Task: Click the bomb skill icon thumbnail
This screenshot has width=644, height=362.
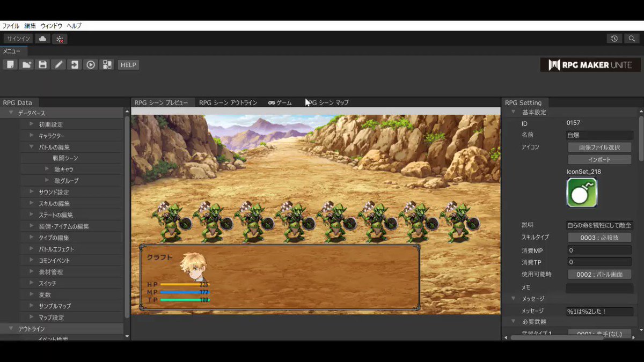Action: [x=582, y=193]
